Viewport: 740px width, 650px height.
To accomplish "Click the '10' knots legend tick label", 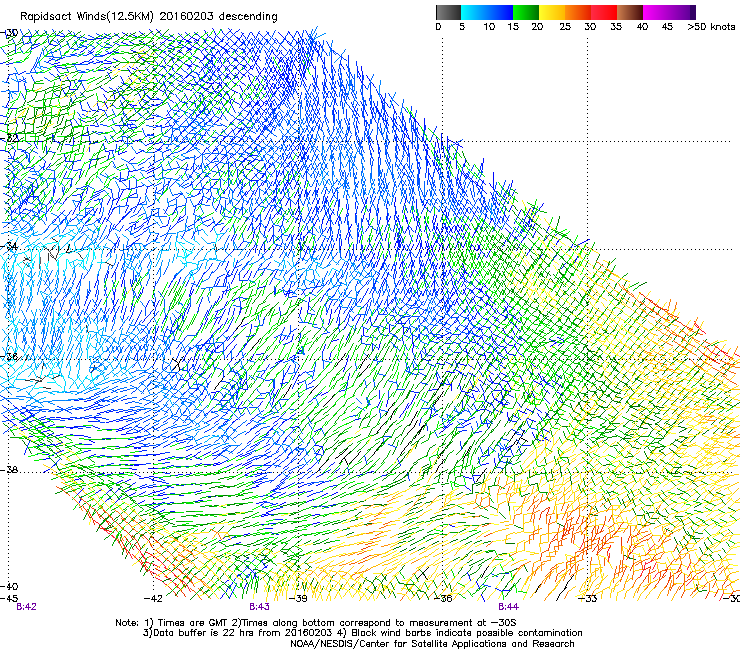I will 489,27.
